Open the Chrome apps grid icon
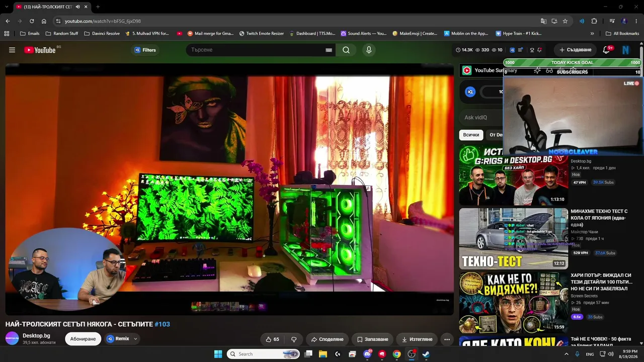The image size is (644, 362). pos(7,34)
